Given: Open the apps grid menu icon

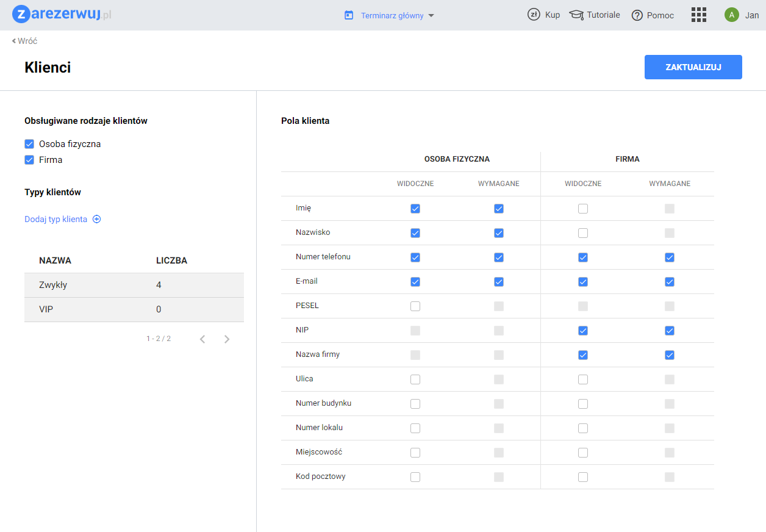Looking at the screenshot, I should click(698, 15).
